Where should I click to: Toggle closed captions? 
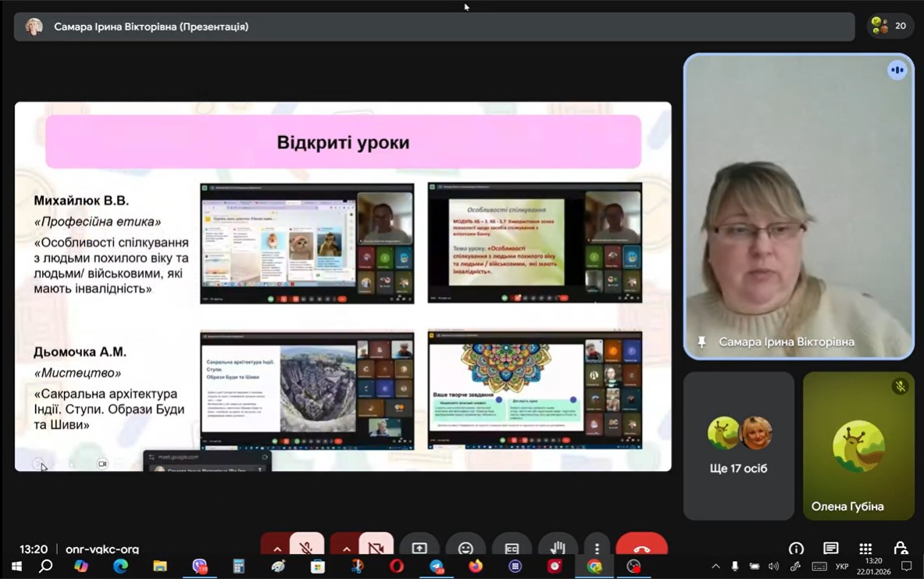[x=512, y=547]
